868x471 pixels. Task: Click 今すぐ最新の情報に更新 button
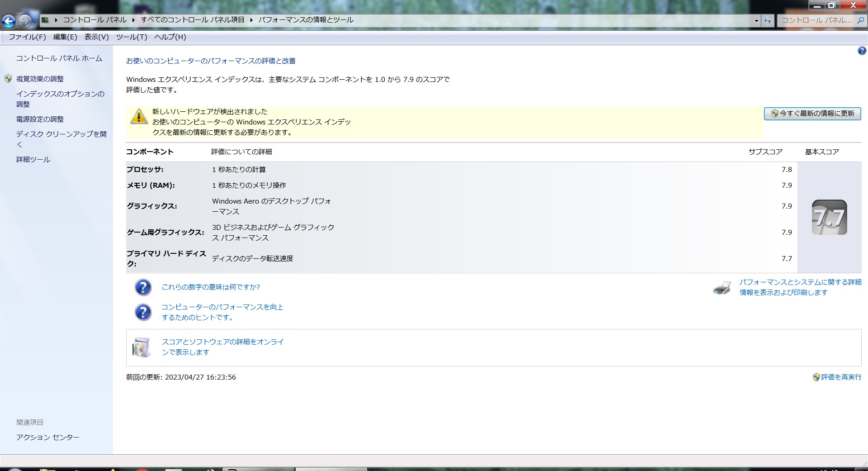coord(812,114)
